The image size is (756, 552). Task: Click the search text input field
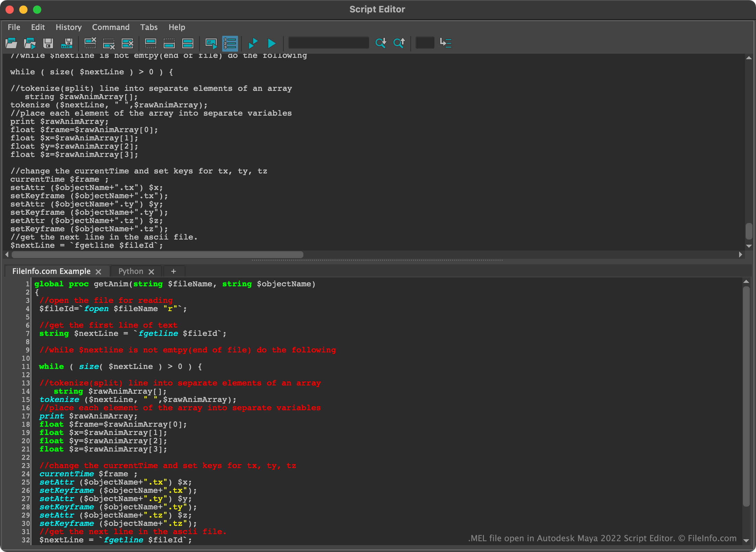[x=328, y=43]
